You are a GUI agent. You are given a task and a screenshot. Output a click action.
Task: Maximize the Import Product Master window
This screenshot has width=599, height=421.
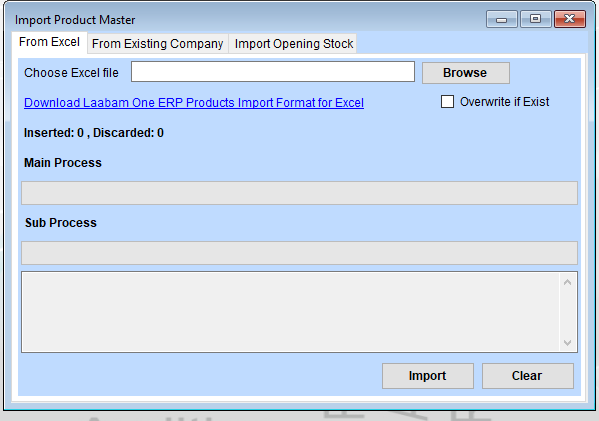(x=536, y=19)
